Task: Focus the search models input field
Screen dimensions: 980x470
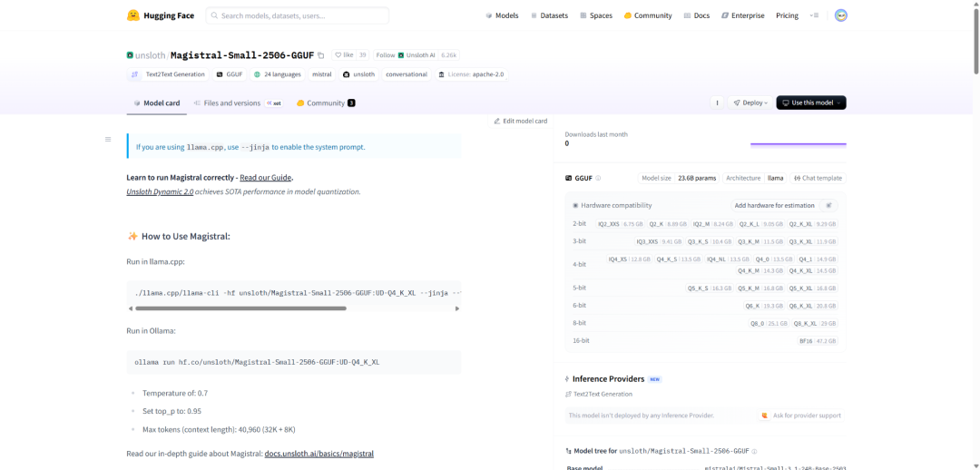Action: point(298,15)
